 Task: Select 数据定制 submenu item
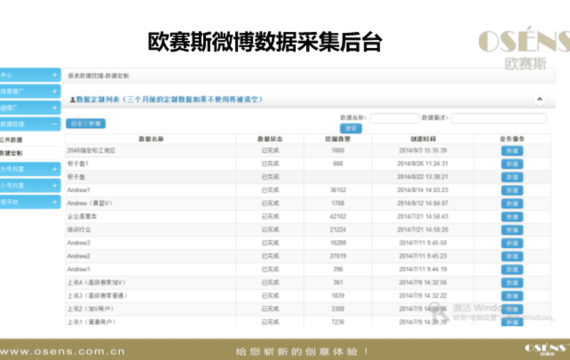point(11,153)
